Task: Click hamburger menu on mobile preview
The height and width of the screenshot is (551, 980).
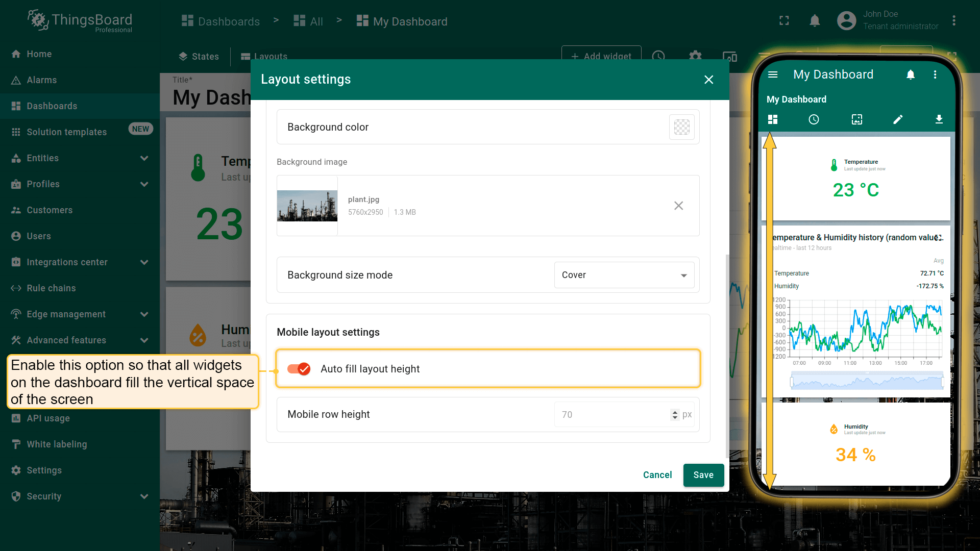Action: point(773,75)
